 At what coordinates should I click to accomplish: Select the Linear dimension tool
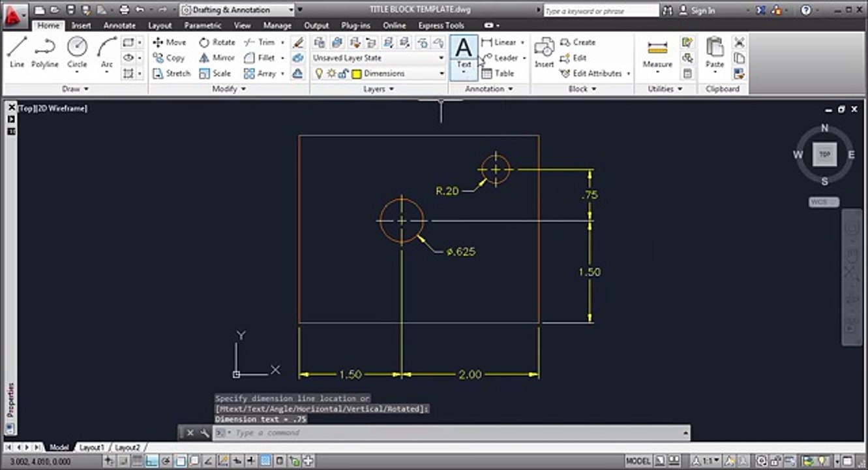pyautogui.click(x=499, y=42)
